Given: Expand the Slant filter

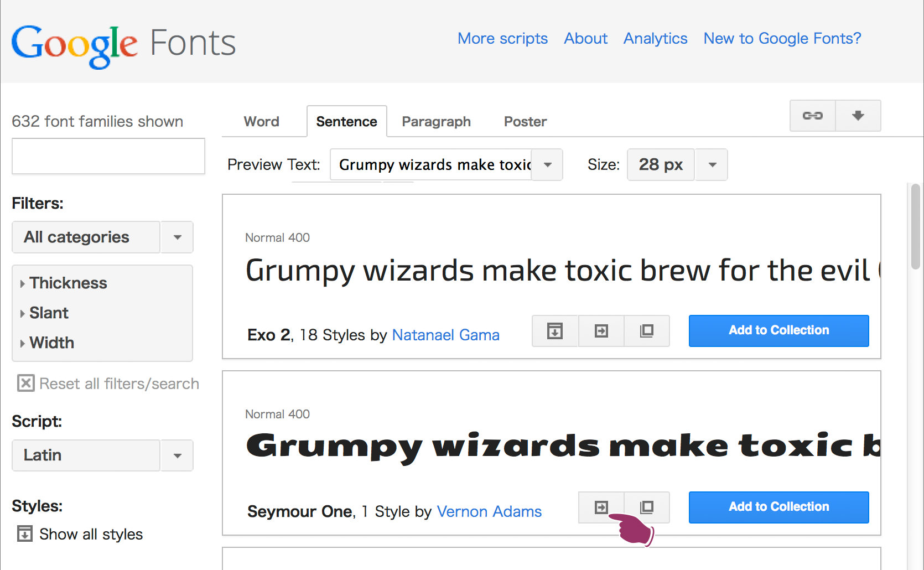Looking at the screenshot, I should (44, 313).
